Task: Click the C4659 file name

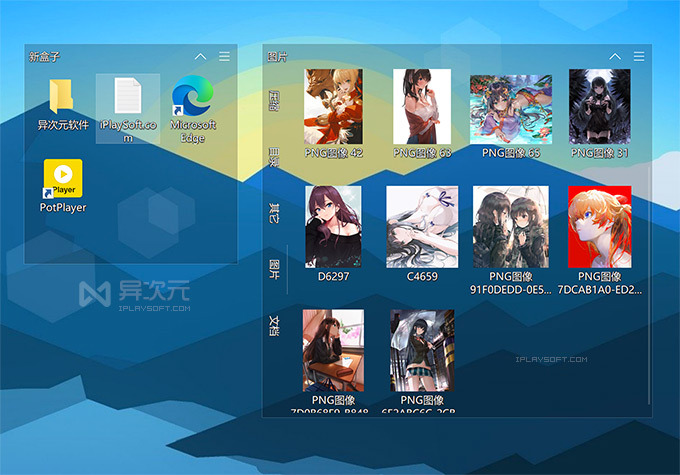Action: click(422, 276)
